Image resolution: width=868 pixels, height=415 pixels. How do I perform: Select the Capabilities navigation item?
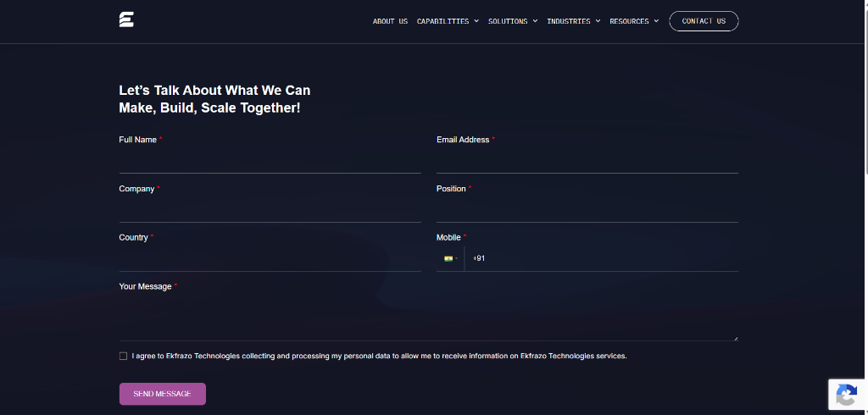tap(442, 21)
